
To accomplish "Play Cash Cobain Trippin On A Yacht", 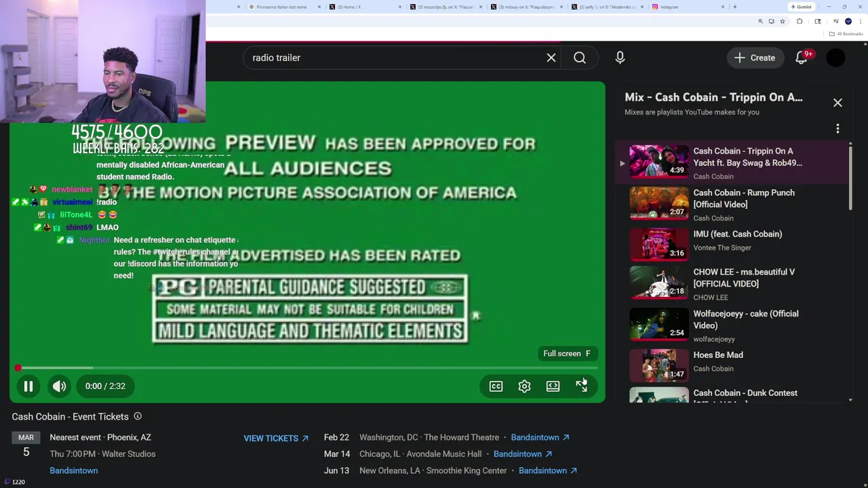I will pos(732,163).
